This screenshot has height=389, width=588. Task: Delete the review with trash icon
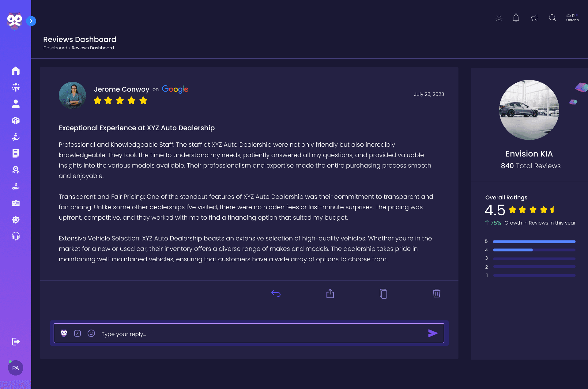tap(437, 293)
